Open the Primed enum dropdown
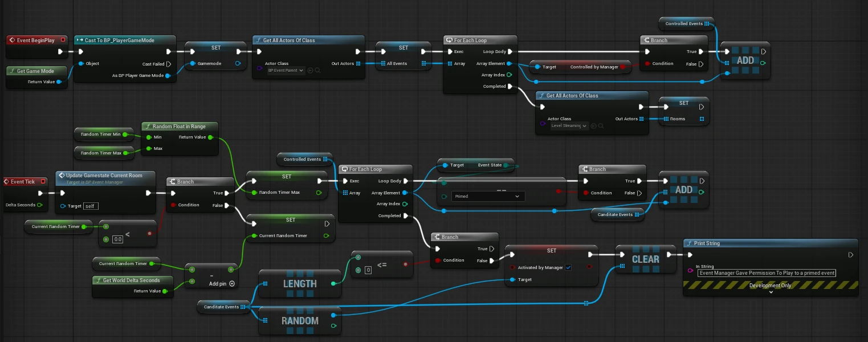Image resolution: width=868 pixels, height=342 pixels. (488, 196)
